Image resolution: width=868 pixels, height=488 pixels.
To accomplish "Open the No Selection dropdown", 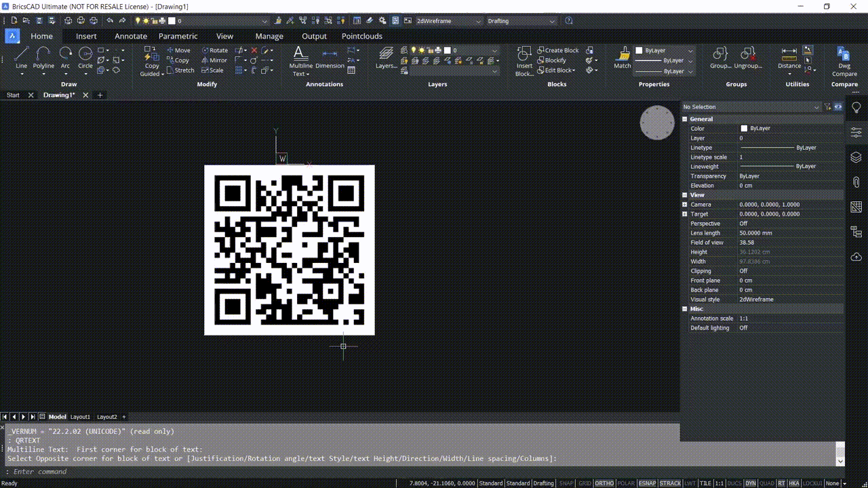I will 751,106.
